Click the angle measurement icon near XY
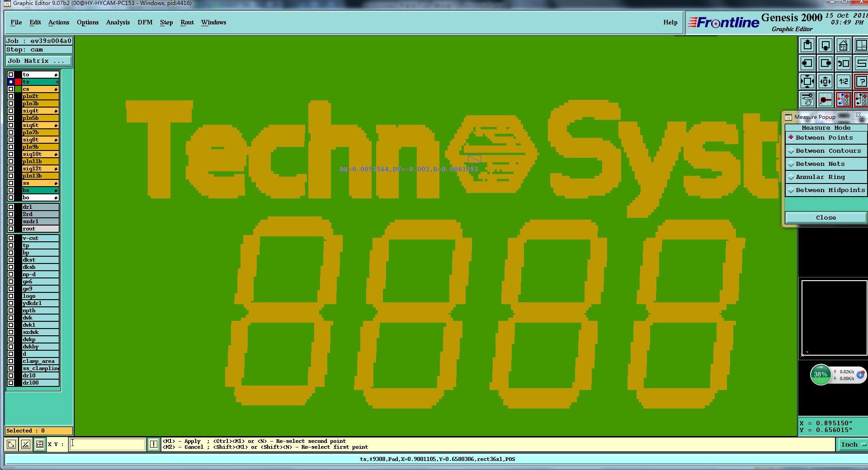This screenshot has height=470, width=868. 26,444
